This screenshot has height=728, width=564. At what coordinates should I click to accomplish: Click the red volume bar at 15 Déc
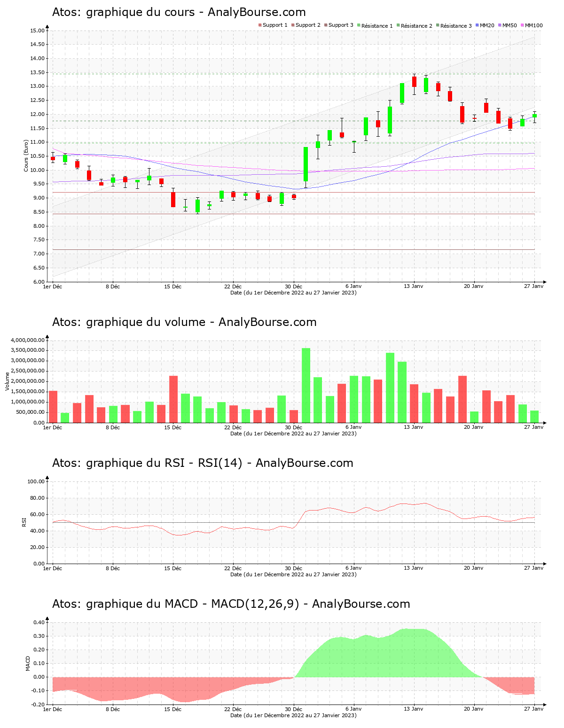(x=173, y=399)
